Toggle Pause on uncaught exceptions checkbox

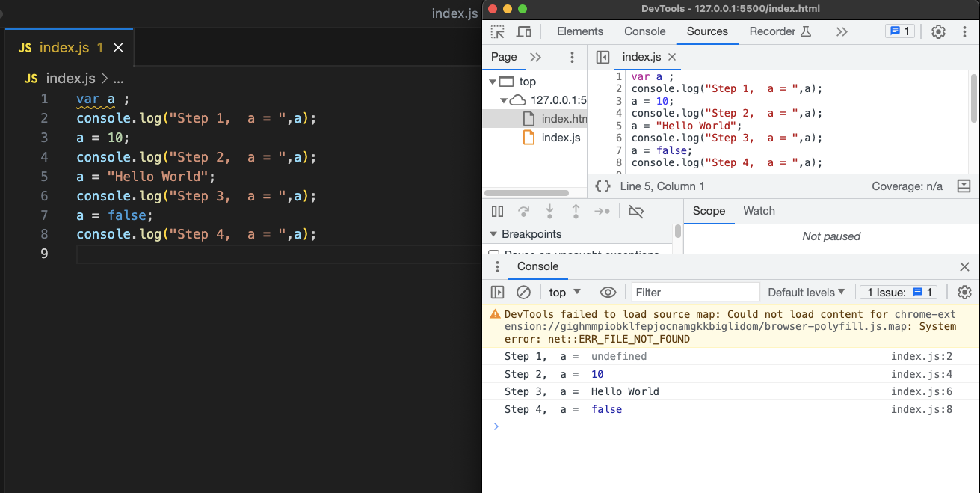point(493,254)
